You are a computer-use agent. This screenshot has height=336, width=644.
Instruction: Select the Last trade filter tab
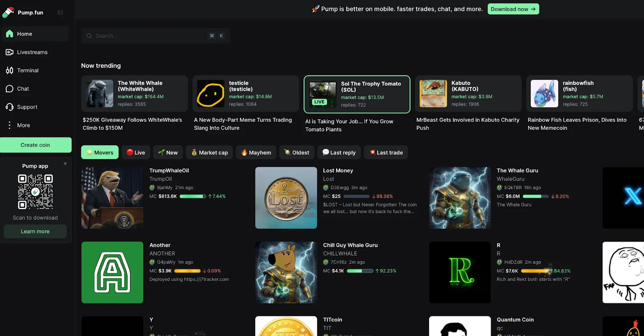click(x=386, y=152)
